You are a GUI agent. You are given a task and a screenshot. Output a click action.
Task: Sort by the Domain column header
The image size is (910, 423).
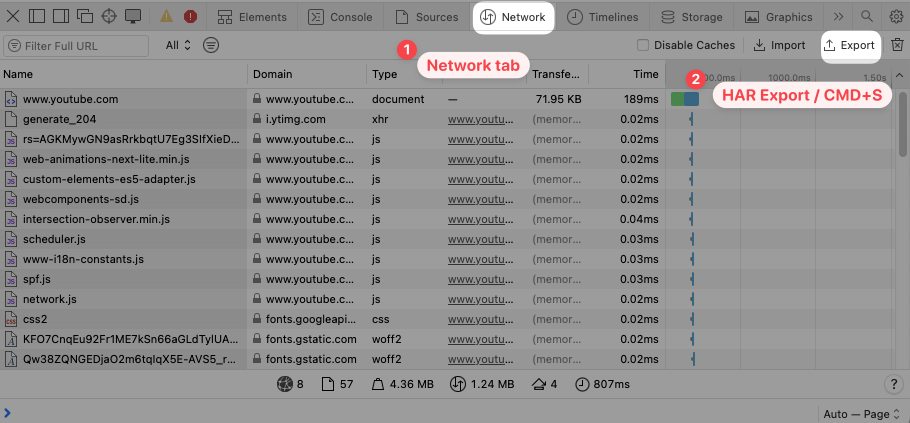307,74
